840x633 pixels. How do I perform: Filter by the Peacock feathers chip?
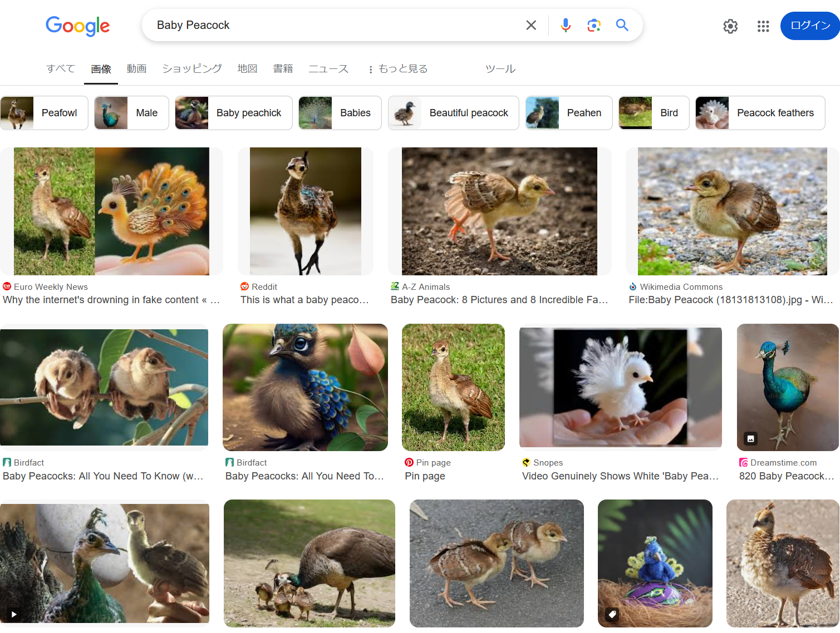(x=760, y=113)
